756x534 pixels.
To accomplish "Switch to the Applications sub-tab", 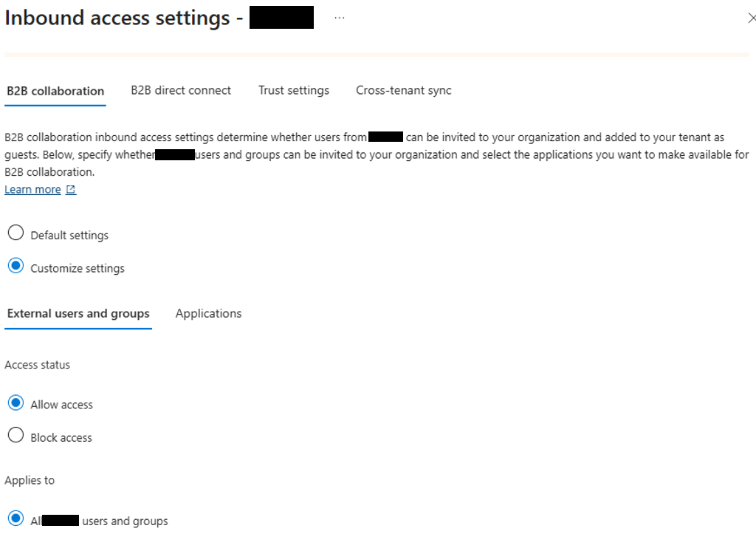I will 208,314.
